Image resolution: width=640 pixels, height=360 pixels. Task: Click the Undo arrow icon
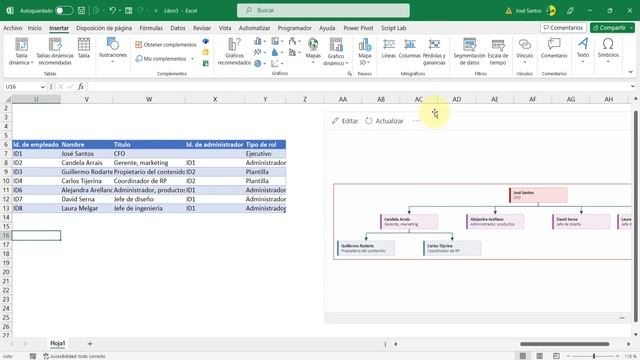point(112,11)
